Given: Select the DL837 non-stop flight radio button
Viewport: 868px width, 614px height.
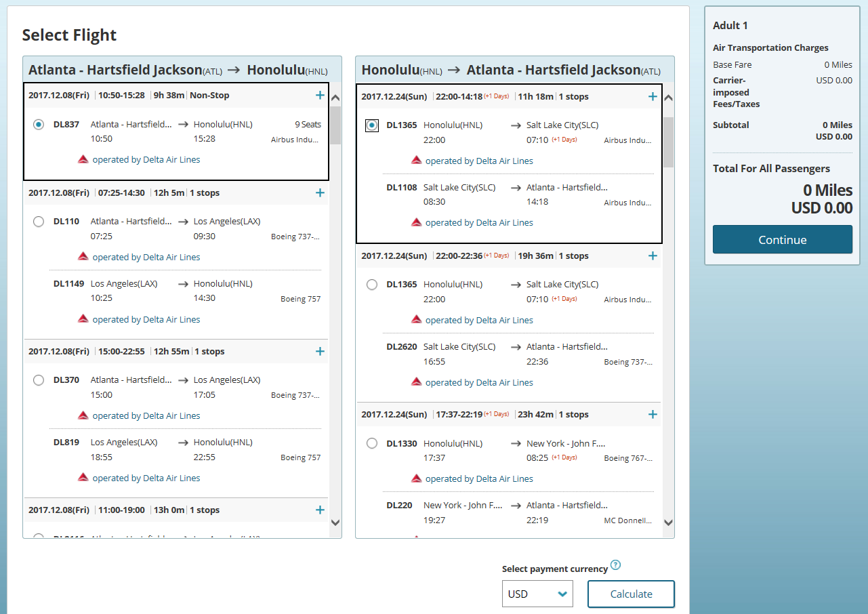Looking at the screenshot, I should (x=39, y=125).
